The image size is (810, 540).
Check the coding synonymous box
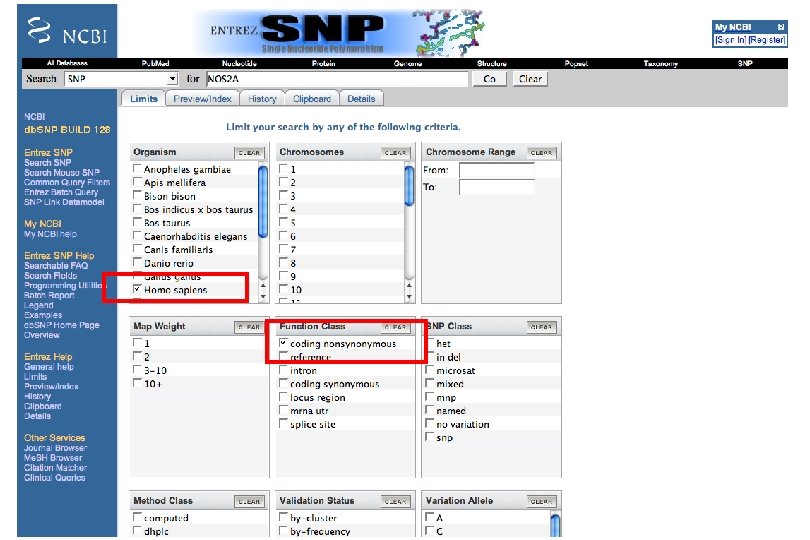[283, 383]
